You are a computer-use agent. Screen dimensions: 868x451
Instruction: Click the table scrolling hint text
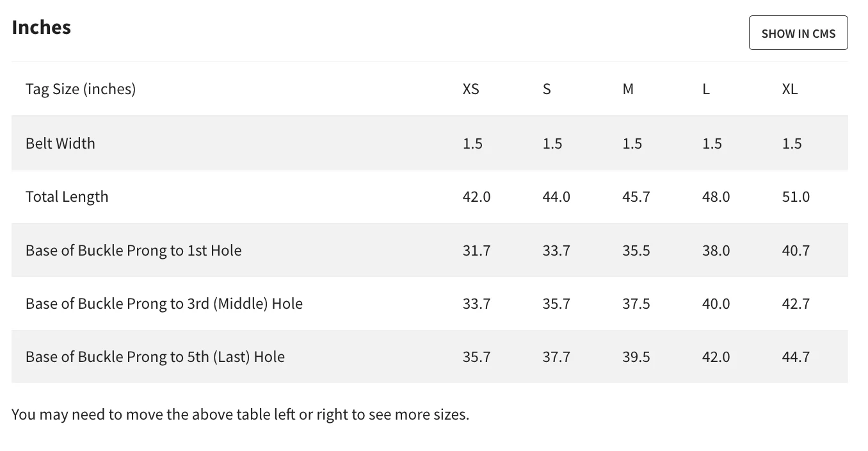pos(240,414)
